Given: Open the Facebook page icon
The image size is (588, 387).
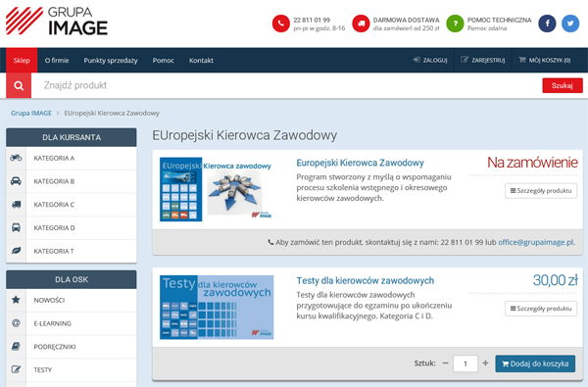Looking at the screenshot, I should coord(547,24).
